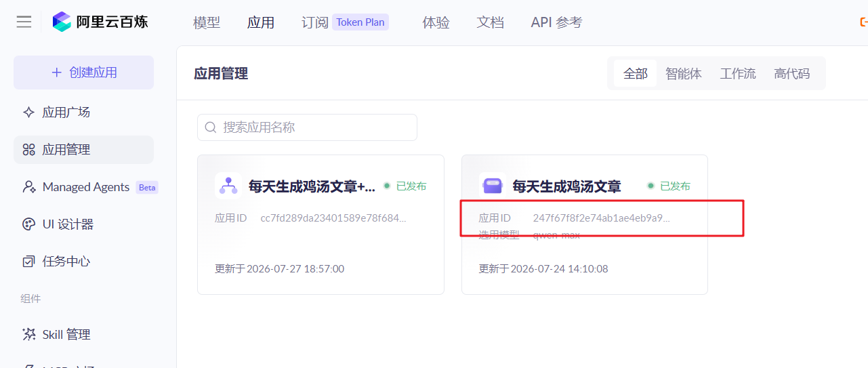This screenshot has width=868, height=368.
Task: Open the 订阅 top navigation item
Action: pos(315,22)
